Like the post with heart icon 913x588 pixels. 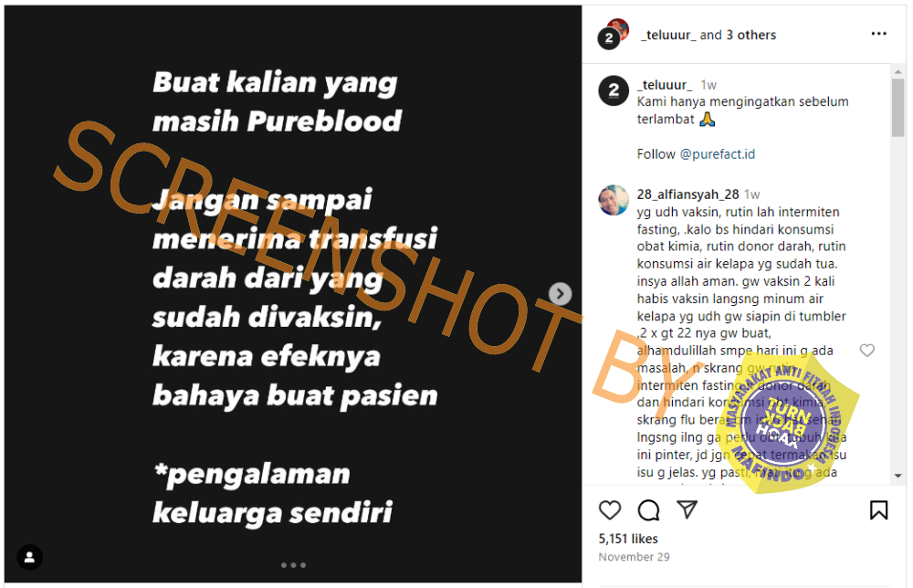[x=610, y=510]
